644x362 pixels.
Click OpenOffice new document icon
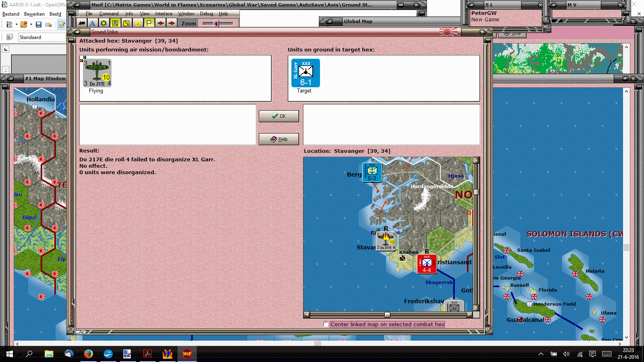click(9, 25)
